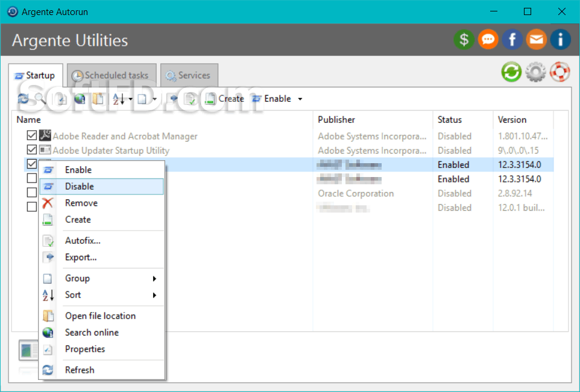580x392 pixels.
Task: Select Create in the context menu
Action: [x=102, y=220]
